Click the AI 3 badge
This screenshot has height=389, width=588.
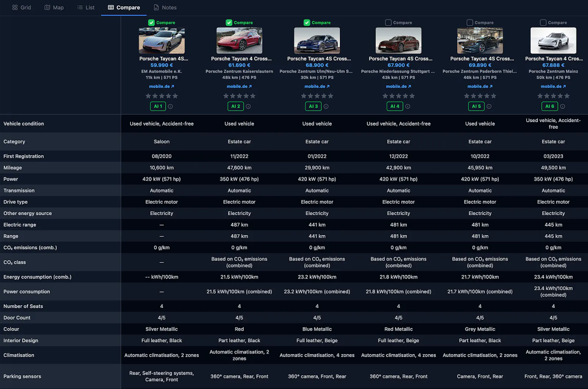[x=313, y=106]
